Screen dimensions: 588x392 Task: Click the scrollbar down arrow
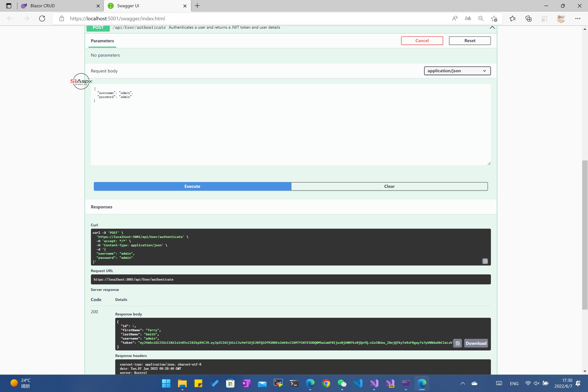click(585, 371)
